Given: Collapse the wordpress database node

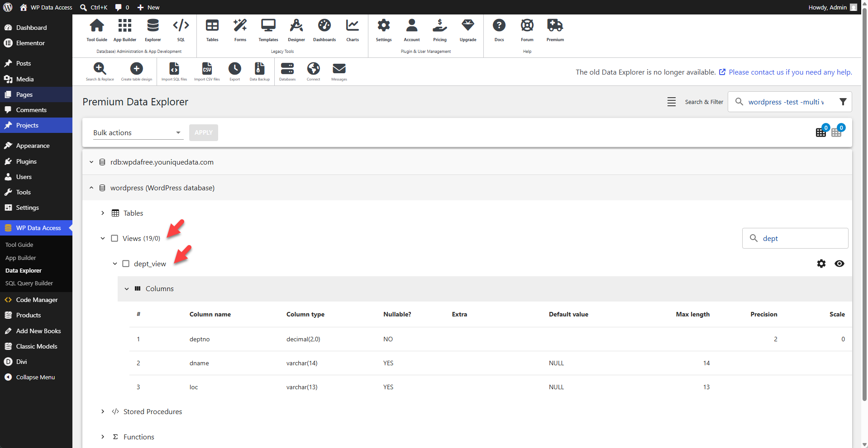Looking at the screenshot, I should pos(91,188).
